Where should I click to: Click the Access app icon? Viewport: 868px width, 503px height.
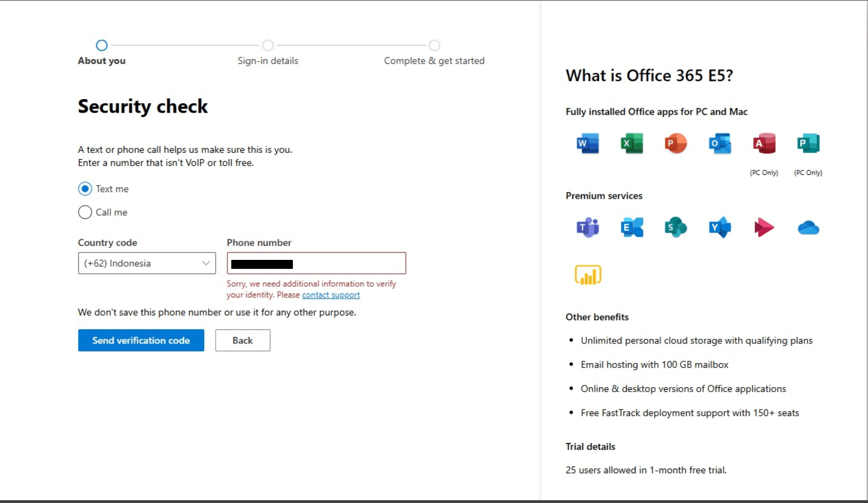pyautogui.click(x=764, y=143)
